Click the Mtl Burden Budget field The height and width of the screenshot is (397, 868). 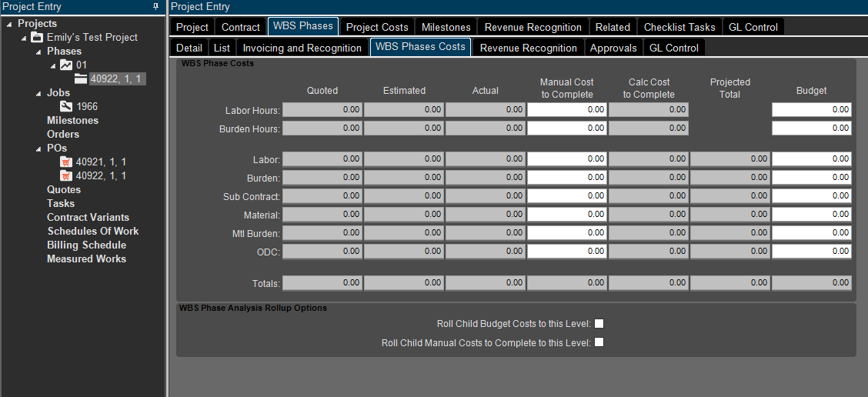tap(812, 232)
